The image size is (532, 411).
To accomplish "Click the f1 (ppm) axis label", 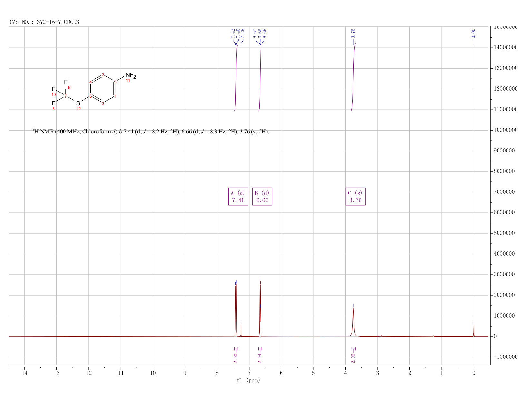I will 248,380.
